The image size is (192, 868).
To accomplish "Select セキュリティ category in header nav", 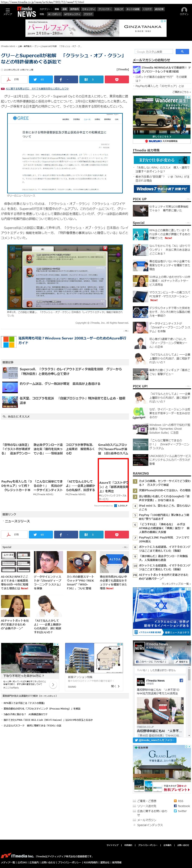I will [88, 9].
